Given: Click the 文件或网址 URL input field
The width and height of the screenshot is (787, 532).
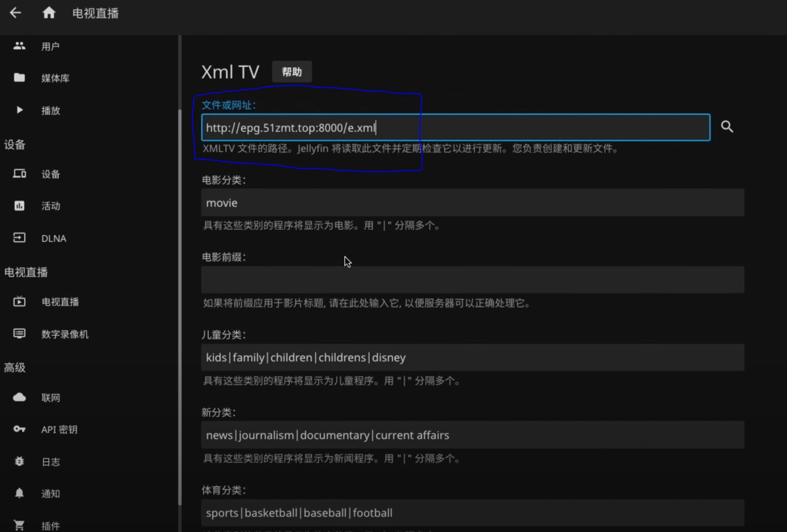Looking at the screenshot, I should (x=455, y=128).
